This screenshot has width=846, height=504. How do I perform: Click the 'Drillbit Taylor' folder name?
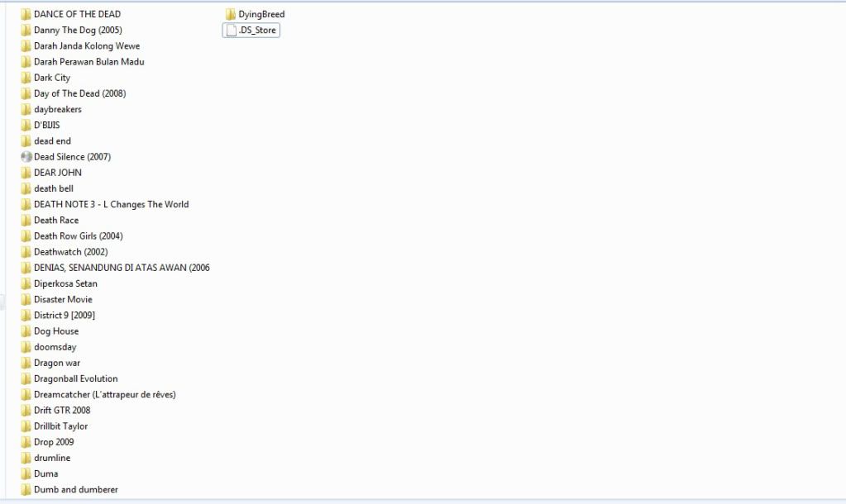60,426
